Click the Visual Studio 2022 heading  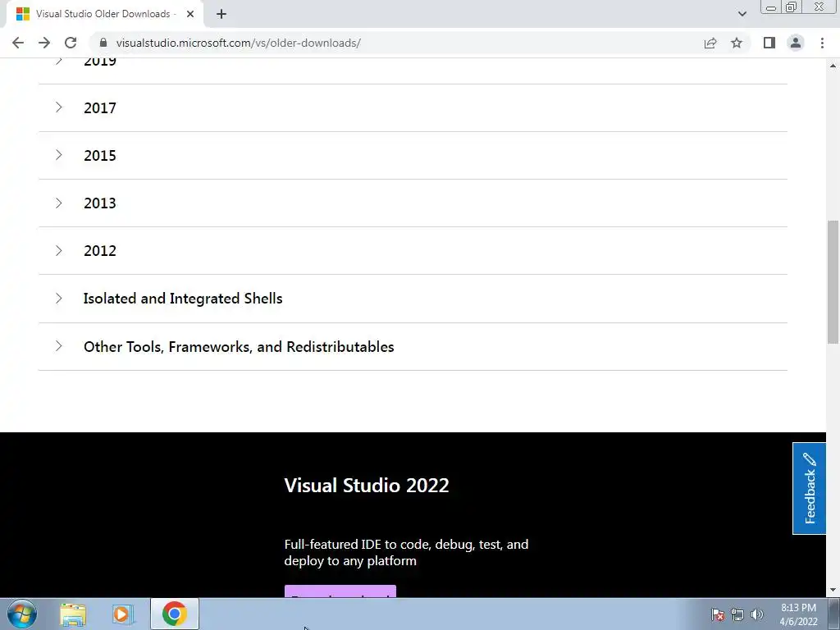pos(367,486)
